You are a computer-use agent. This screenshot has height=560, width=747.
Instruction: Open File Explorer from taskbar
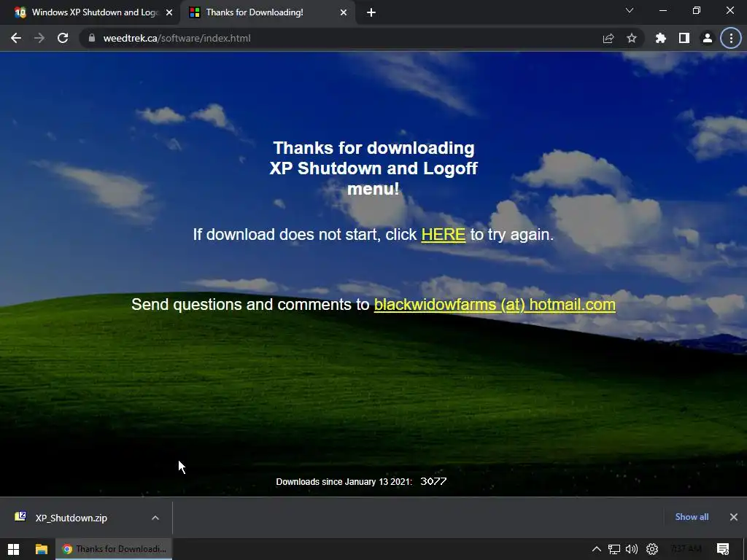pos(42,549)
